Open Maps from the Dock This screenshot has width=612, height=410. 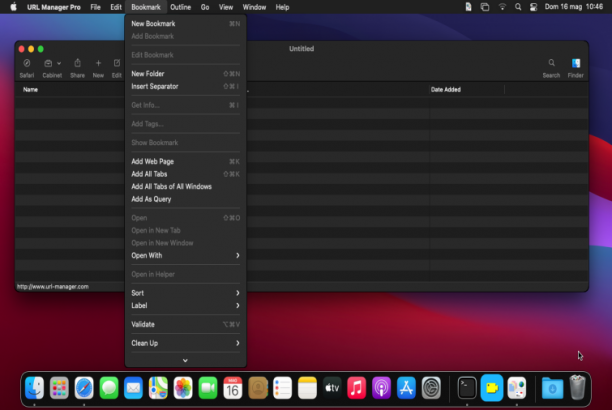click(x=158, y=388)
